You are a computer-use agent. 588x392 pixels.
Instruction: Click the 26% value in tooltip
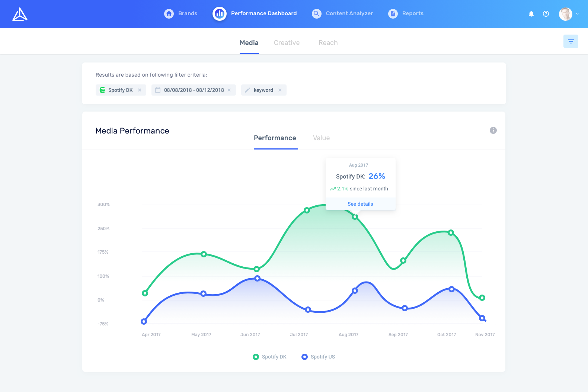377,176
